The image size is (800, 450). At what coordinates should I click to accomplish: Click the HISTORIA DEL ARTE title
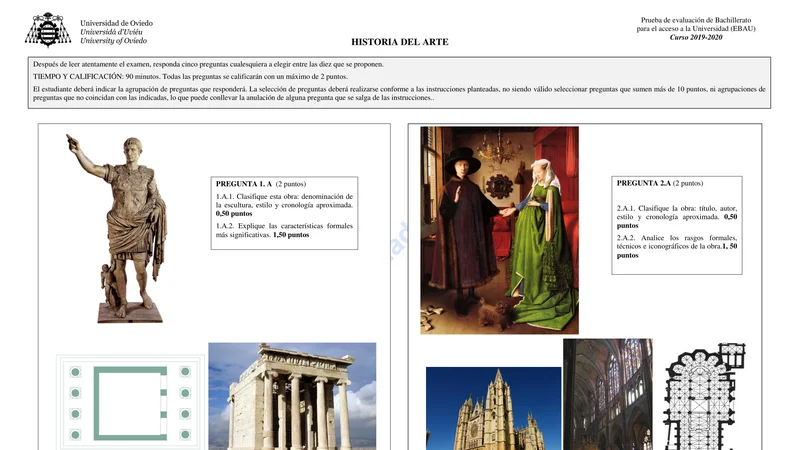point(400,42)
